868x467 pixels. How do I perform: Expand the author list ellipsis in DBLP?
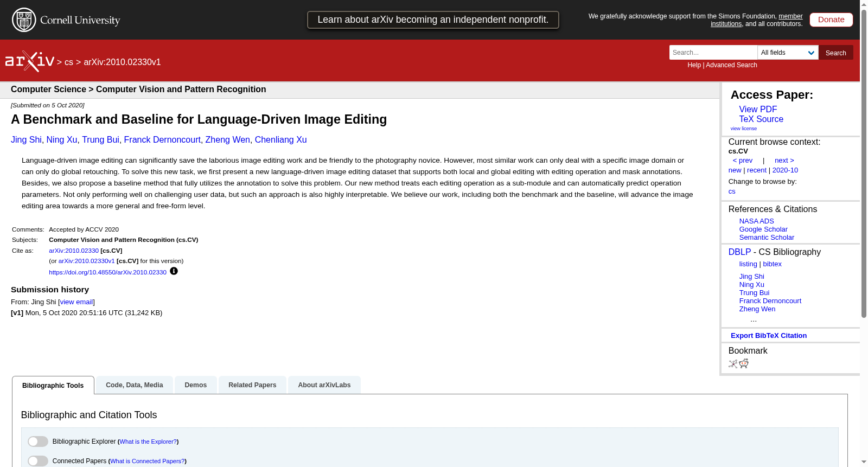[754, 319]
